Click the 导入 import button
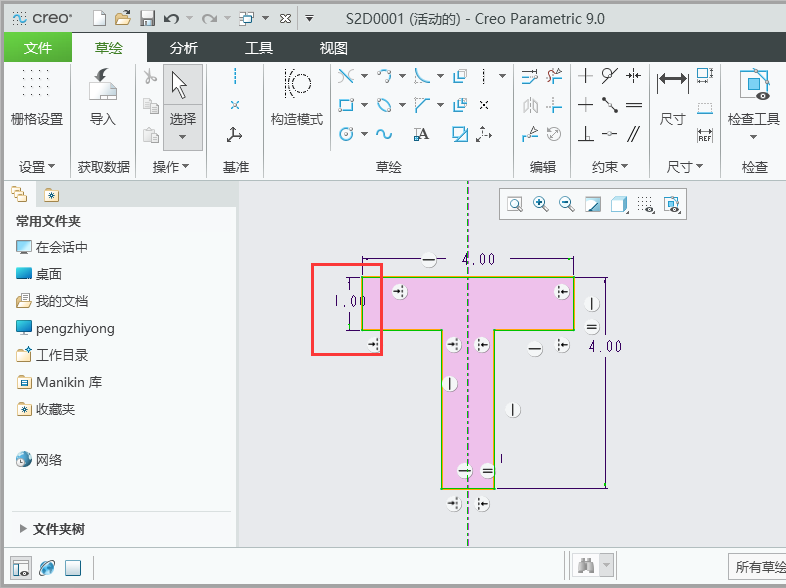The image size is (786, 588). pos(102,97)
